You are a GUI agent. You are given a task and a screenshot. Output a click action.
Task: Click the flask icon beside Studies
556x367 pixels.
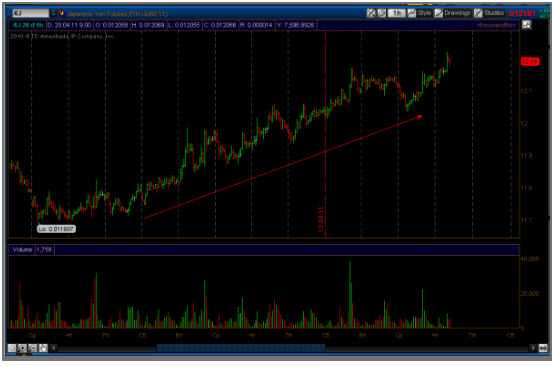[x=478, y=13]
